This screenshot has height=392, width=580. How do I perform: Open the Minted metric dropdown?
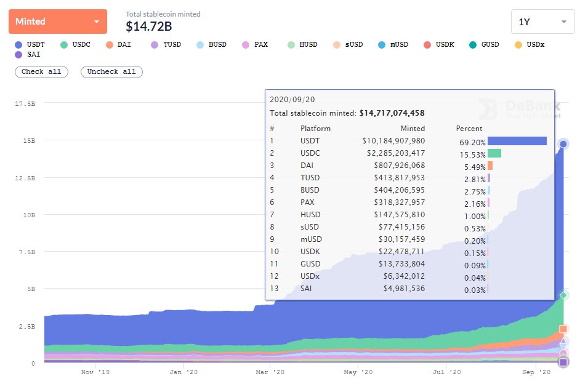tap(58, 22)
